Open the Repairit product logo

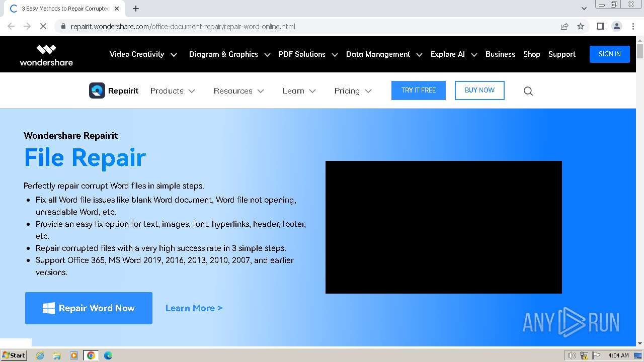tap(114, 90)
